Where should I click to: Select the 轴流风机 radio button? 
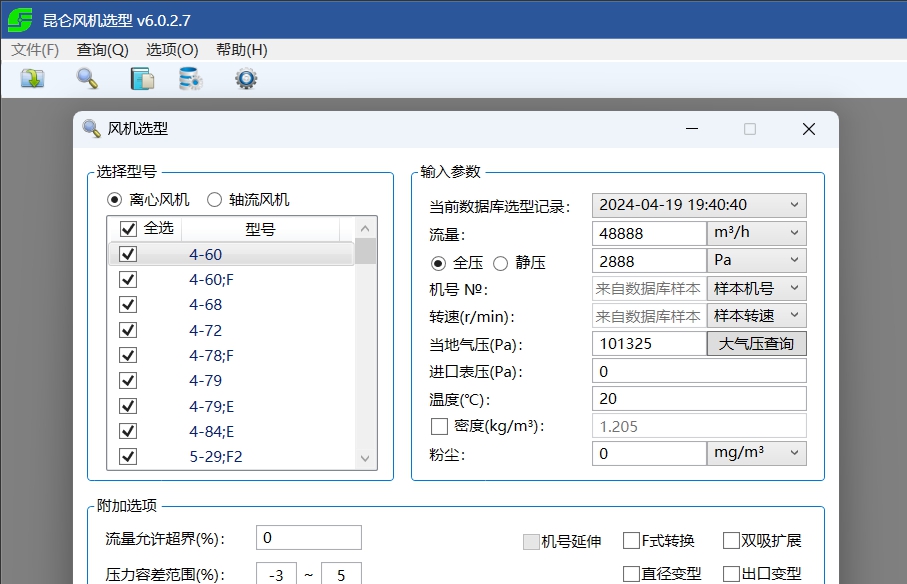(213, 197)
